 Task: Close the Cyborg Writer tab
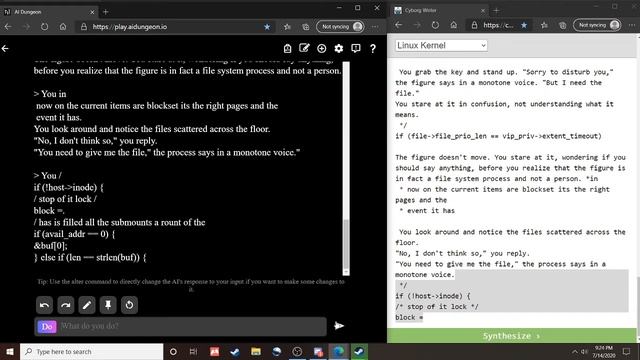tap(483, 11)
